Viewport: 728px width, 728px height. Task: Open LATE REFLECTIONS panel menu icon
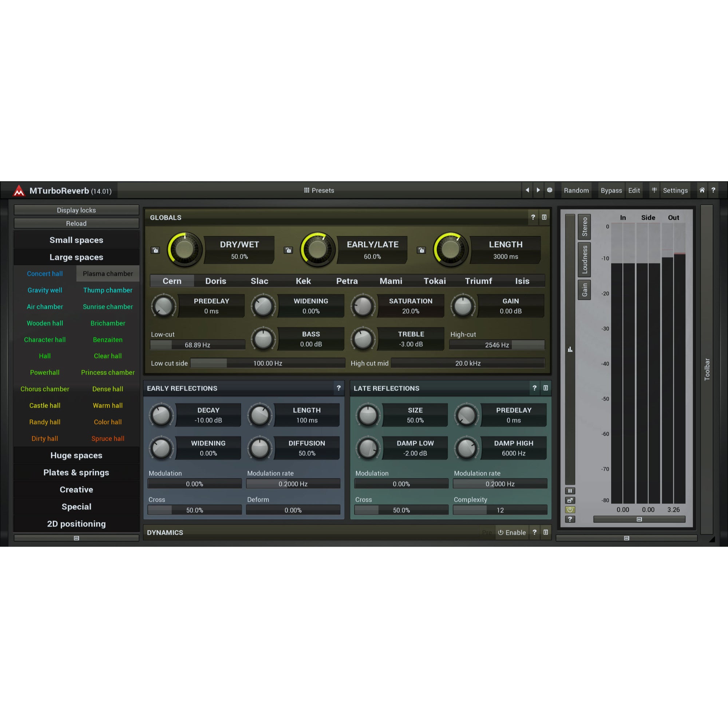point(545,388)
